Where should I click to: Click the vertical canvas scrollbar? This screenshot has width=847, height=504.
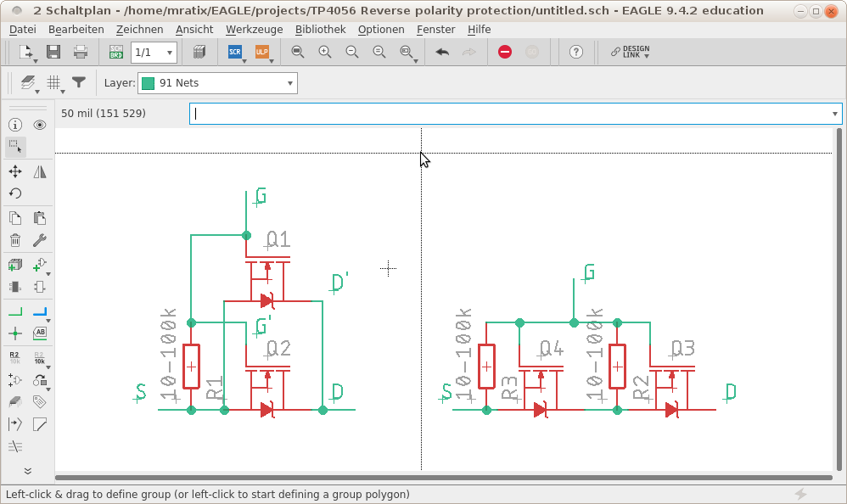(x=839, y=300)
